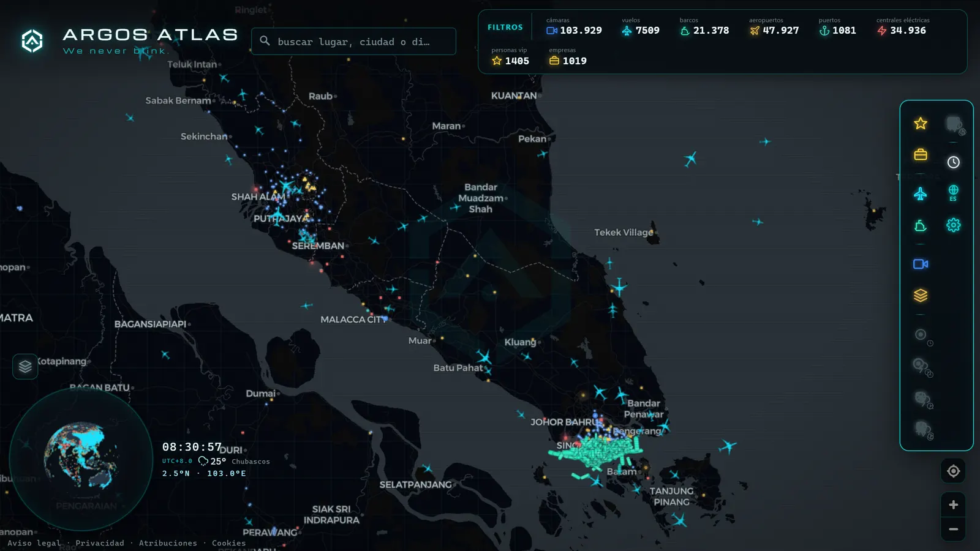980x551 pixels.
Task: Open the Privacidad link
Action: (100, 543)
